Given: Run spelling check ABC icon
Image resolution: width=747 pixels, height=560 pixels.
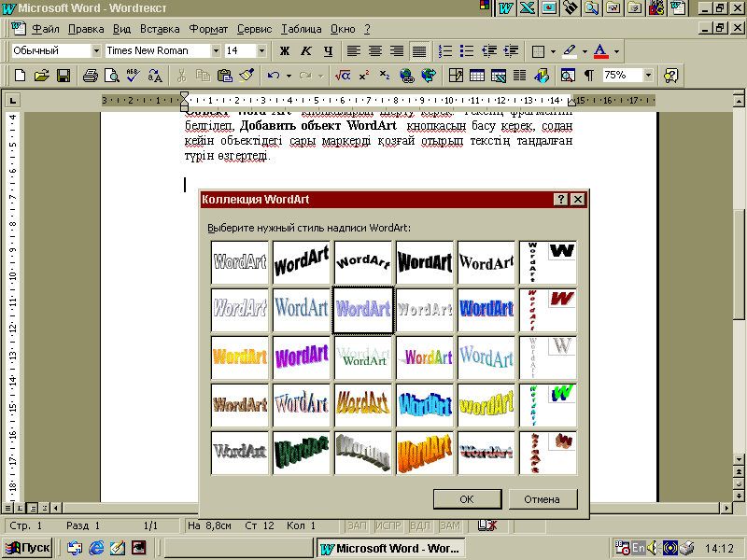Looking at the screenshot, I should (x=133, y=76).
